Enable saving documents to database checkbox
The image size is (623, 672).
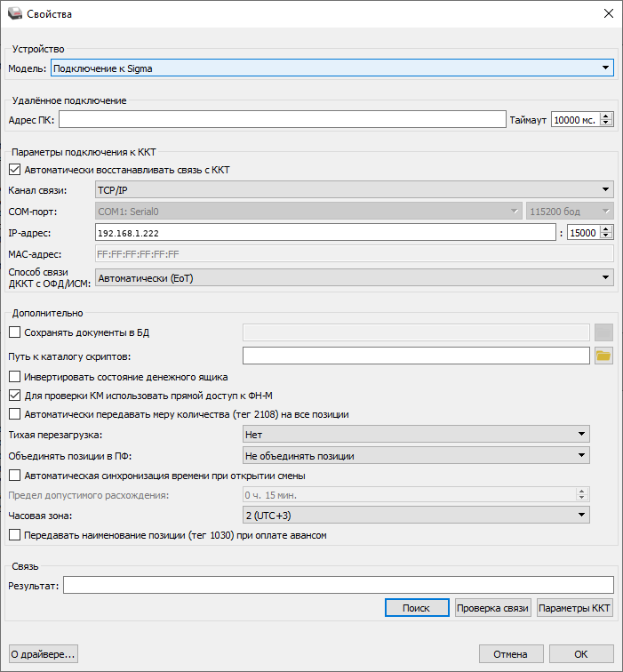pyautogui.click(x=14, y=332)
